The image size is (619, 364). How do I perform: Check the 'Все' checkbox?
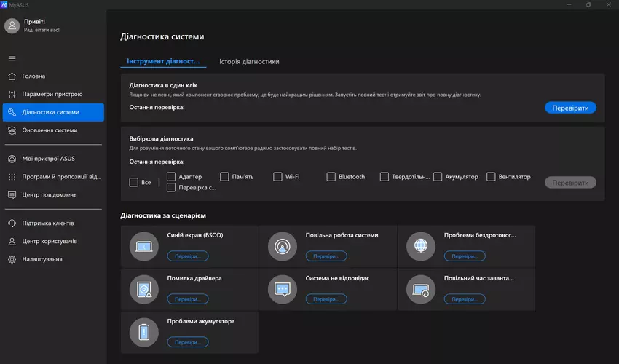pos(133,182)
